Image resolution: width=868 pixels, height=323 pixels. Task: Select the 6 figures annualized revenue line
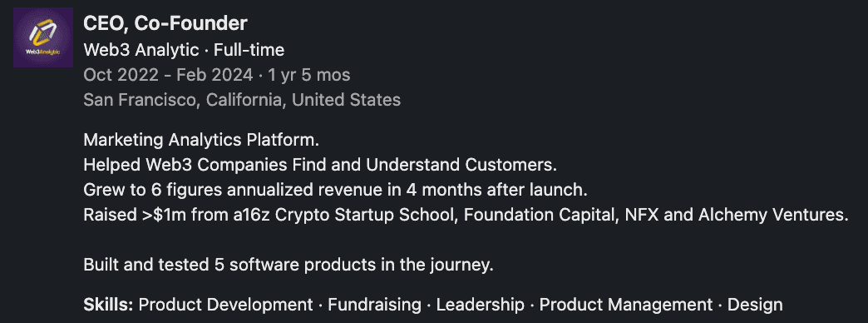click(x=335, y=190)
